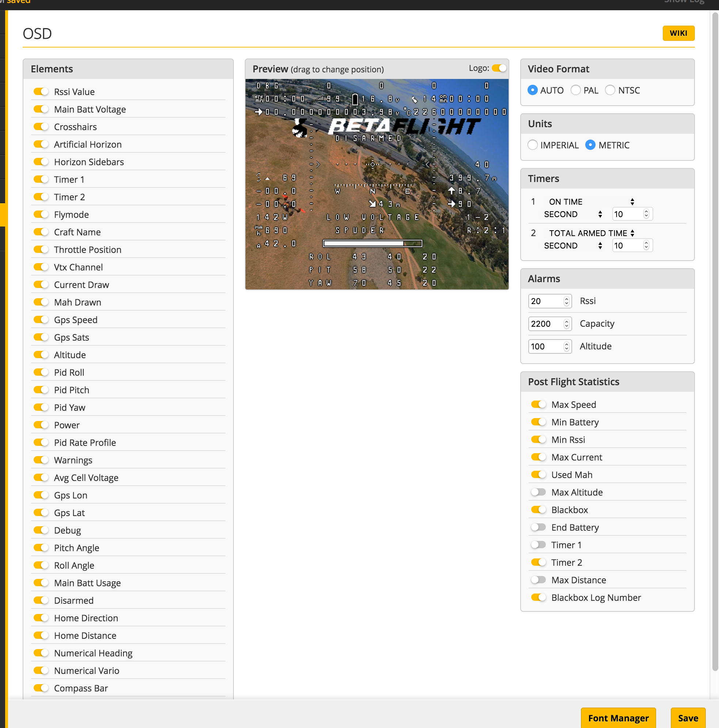Enable the End Battery statistic
This screenshot has width=719, height=728.
click(539, 527)
